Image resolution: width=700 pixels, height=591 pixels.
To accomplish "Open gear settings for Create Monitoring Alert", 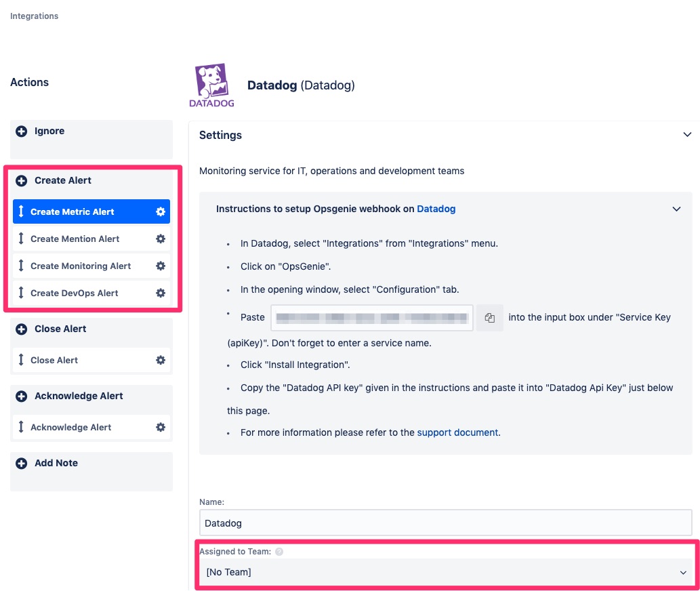I will point(161,266).
